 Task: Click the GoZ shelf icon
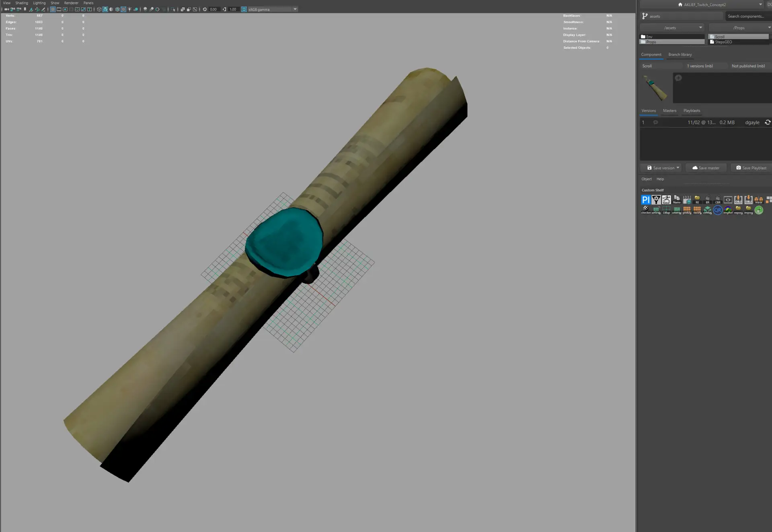[666, 199]
